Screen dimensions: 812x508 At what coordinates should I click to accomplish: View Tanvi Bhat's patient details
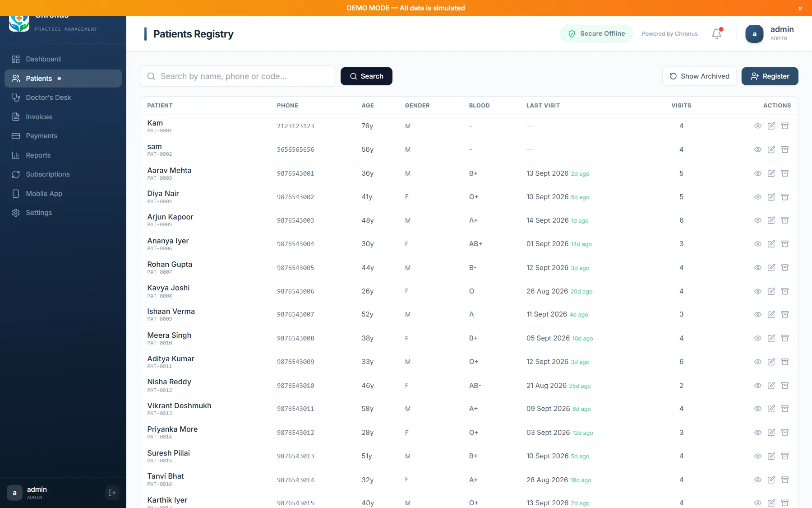click(x=758, y=480)
